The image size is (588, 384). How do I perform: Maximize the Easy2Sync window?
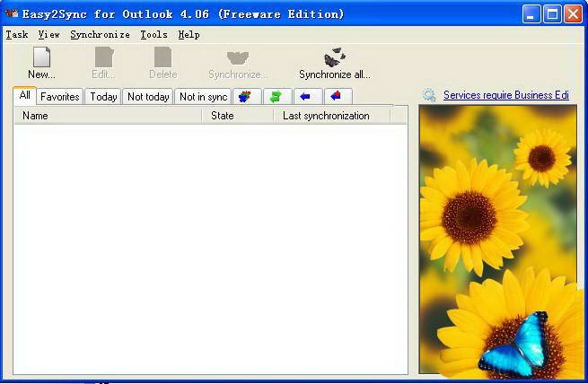552,14
